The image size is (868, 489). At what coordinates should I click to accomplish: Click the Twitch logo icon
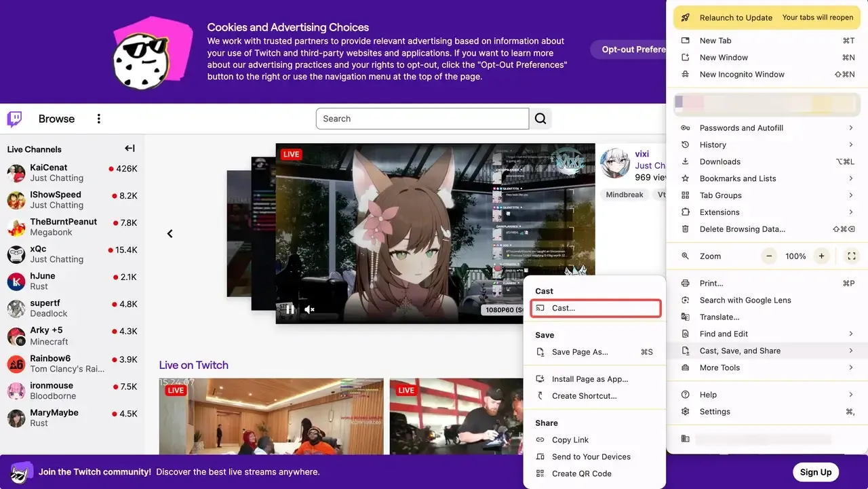point(14,119)
